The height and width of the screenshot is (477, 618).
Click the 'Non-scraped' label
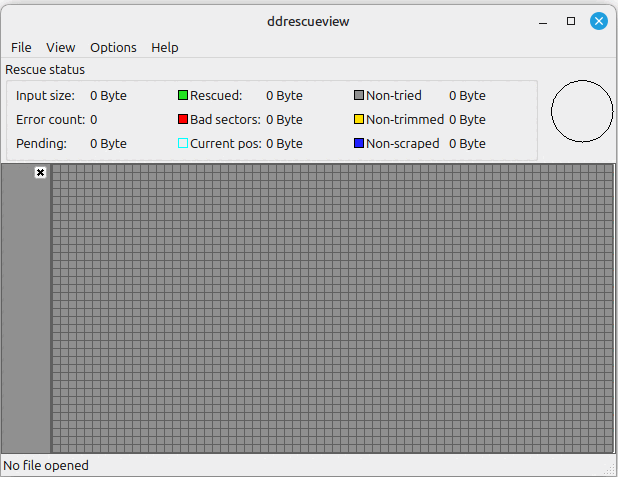402,143
